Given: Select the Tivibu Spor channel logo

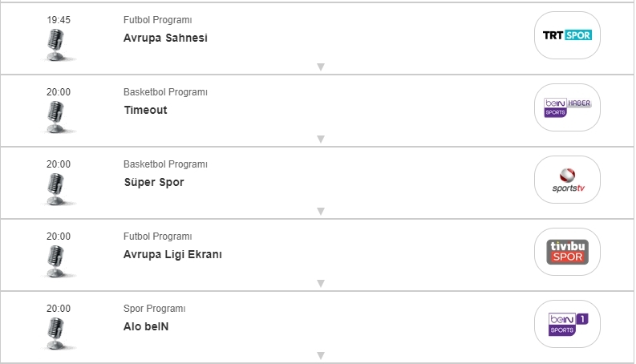Looking at the screenshot, I should point(567,252).
